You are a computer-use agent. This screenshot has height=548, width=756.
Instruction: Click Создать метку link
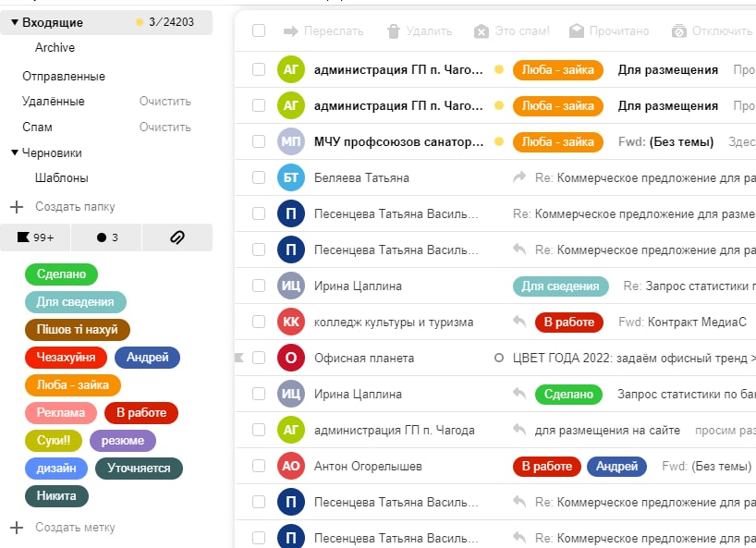click(x=75, y=528)
